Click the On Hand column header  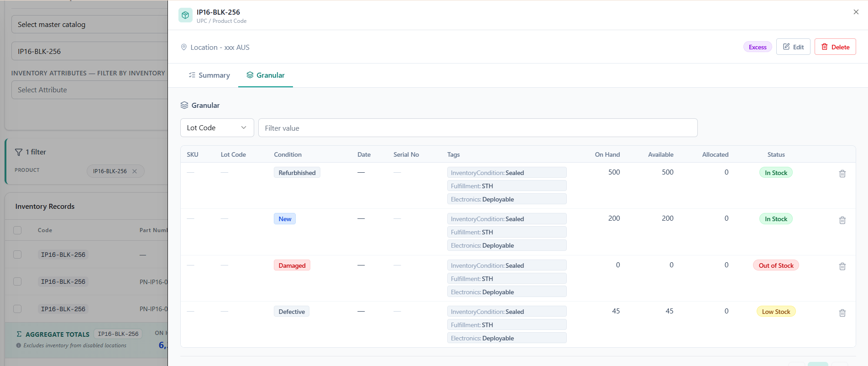[x=607, y=154]
